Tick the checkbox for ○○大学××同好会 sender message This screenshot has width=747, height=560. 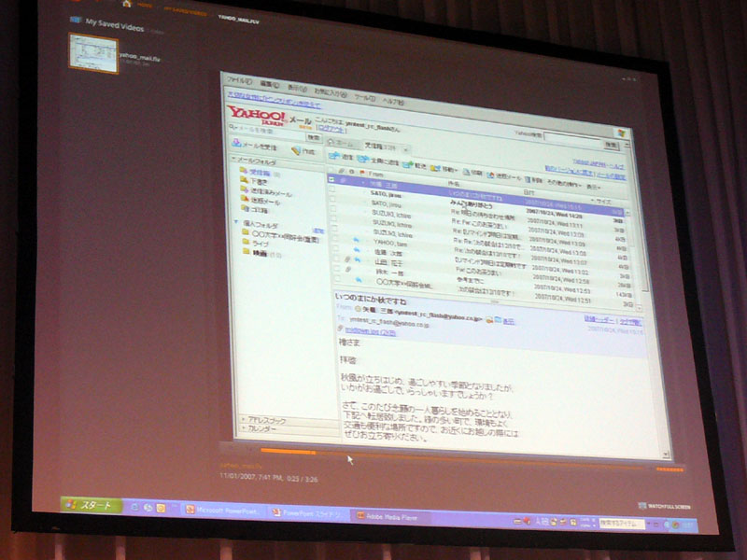tap(338, 278)
